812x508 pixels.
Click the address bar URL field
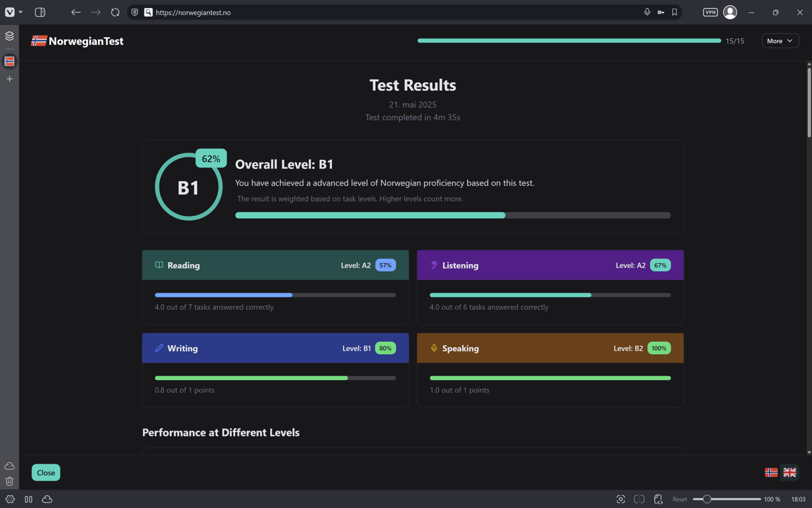click(x=397, y=12)
